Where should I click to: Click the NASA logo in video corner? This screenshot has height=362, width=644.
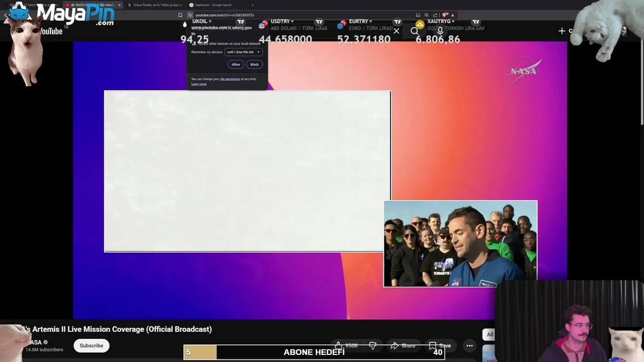click(x=525, y=71)
